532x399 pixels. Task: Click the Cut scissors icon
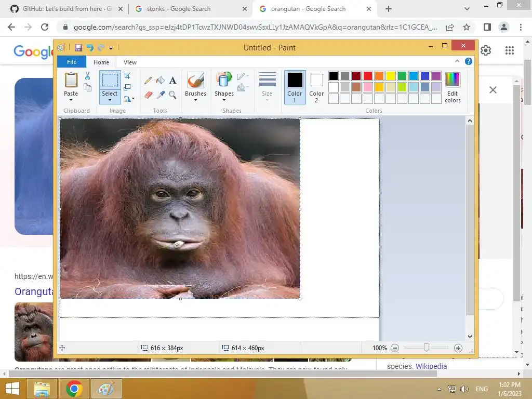point(87,76)
